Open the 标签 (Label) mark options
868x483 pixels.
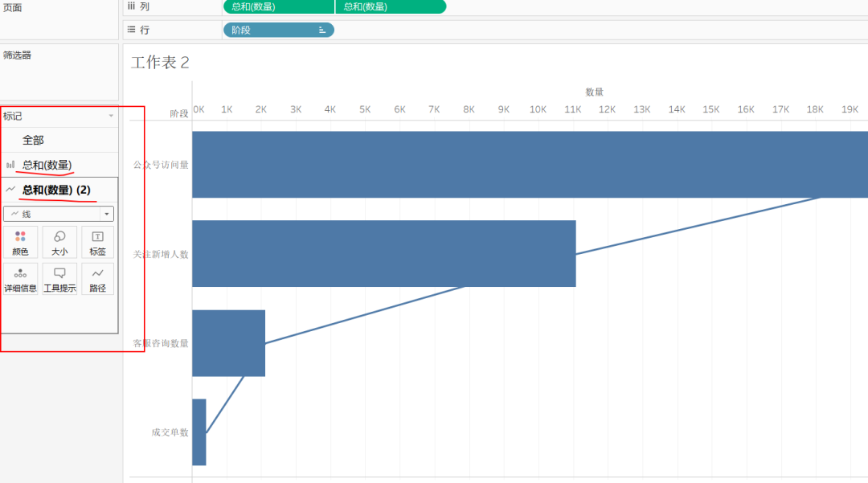point(97,242)
